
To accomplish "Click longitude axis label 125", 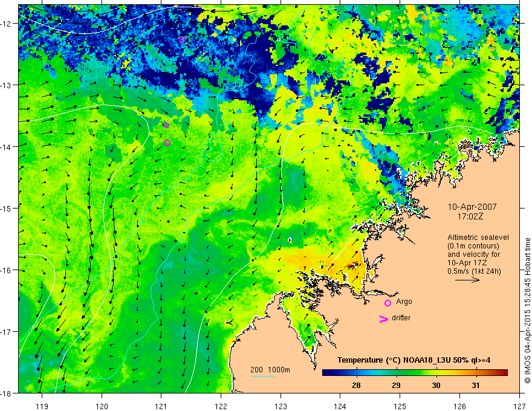I will point(400,406).
